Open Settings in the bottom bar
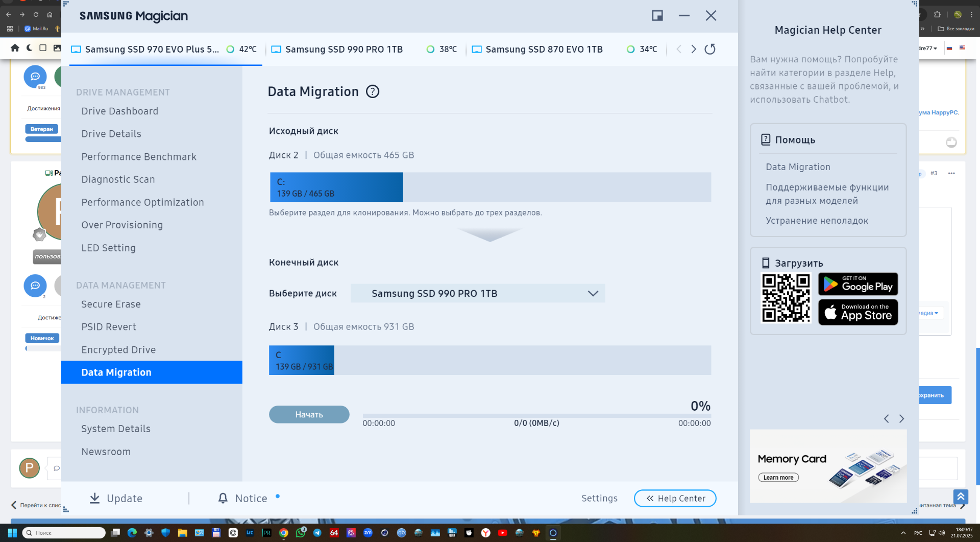 (599, 498)
